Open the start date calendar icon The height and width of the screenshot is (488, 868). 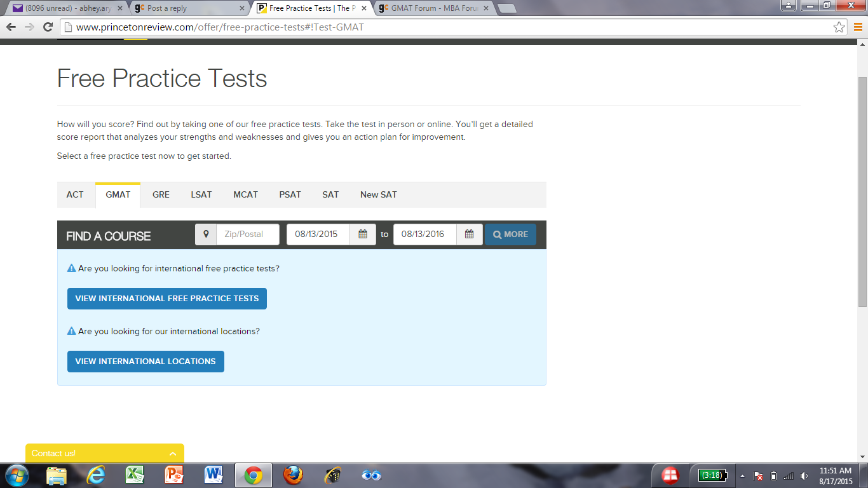tap(363, 234)
